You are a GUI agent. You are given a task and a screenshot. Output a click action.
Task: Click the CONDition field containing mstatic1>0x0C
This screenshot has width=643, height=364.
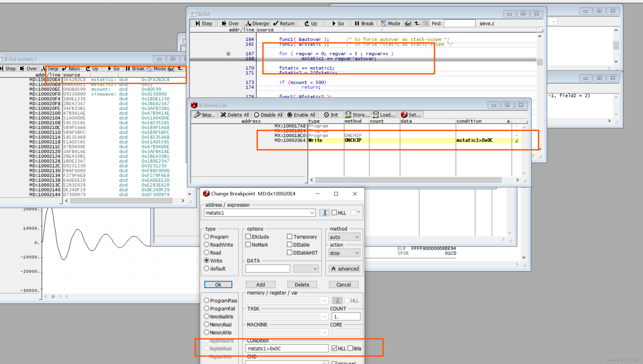[x=287, y=348]
